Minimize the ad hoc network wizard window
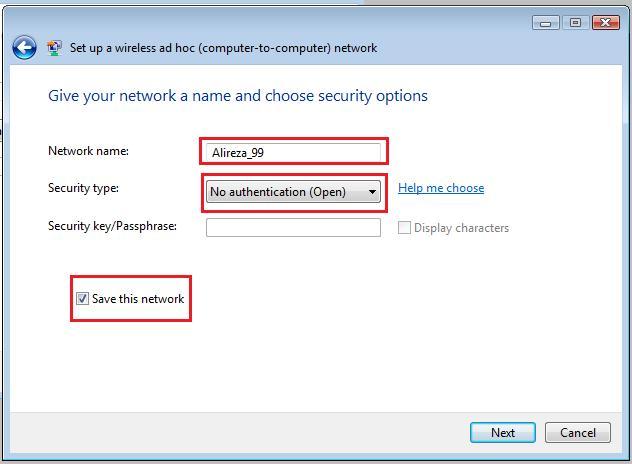The height and width of the screenshot is (464, 632). pyautogui.click(x=545, y=23)
